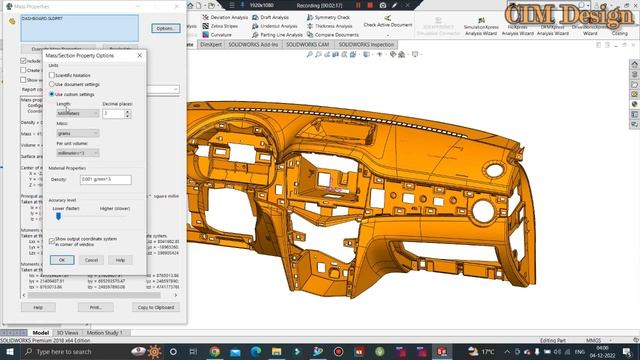640x360 pixels.
Task: Click OK in options dialog
Action: (x=62, y=260)
